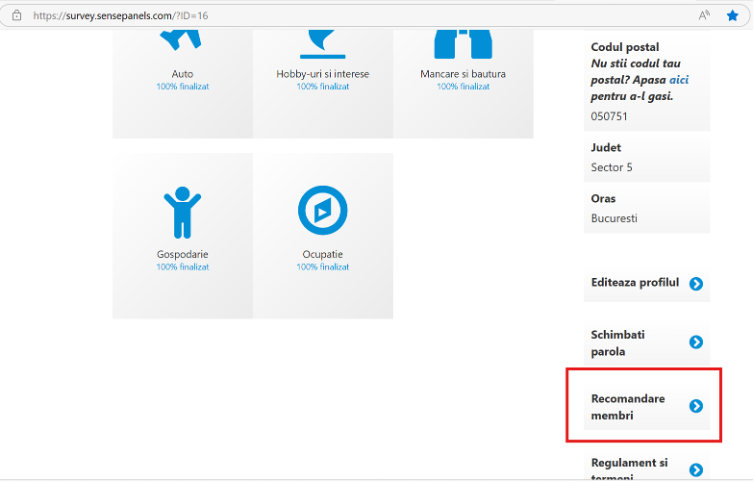
Task: Click the Ocupatie 100% finalizat text
Action: point(322,268)
